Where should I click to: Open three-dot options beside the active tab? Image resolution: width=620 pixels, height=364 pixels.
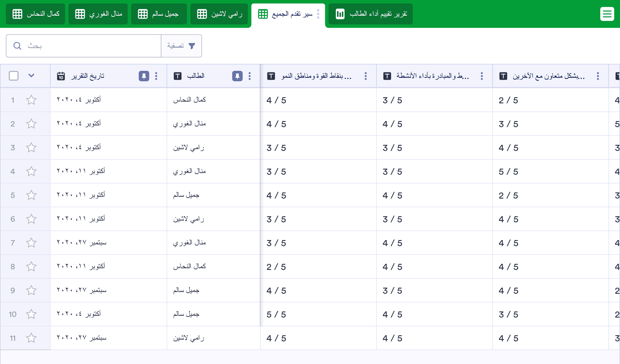tap(318, 14)
